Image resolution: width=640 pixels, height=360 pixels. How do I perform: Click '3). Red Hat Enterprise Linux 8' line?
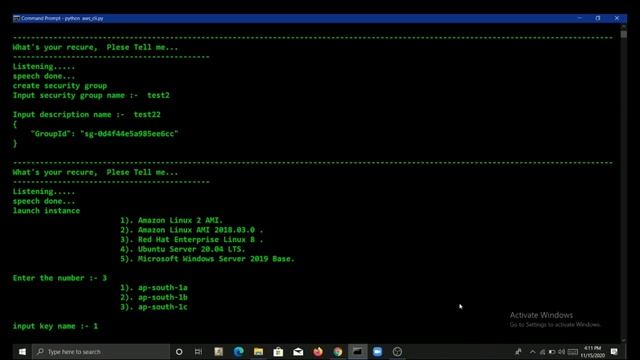(191, 240)
